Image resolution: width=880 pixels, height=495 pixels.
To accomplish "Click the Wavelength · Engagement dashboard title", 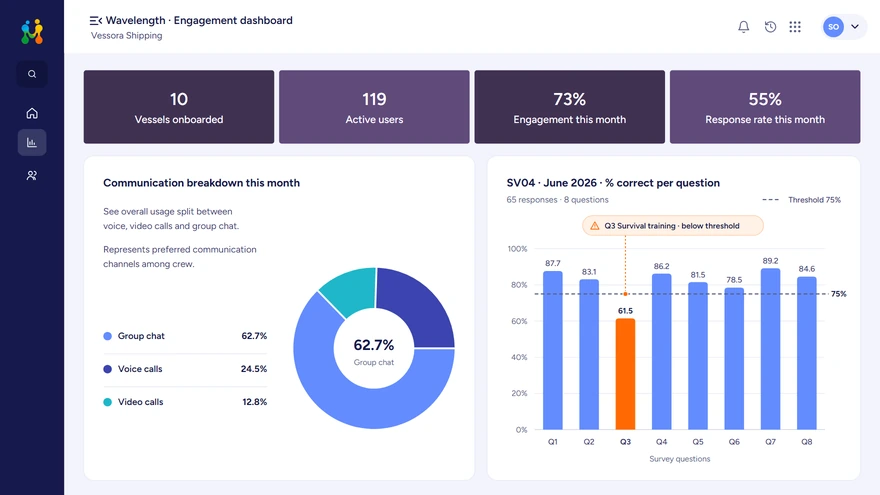I will tap(199, 20).
